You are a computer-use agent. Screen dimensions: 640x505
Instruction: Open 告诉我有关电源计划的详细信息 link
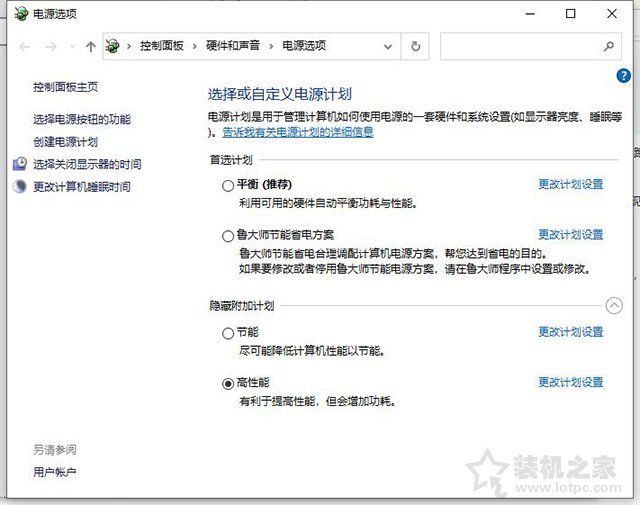[x=298, y=132]
